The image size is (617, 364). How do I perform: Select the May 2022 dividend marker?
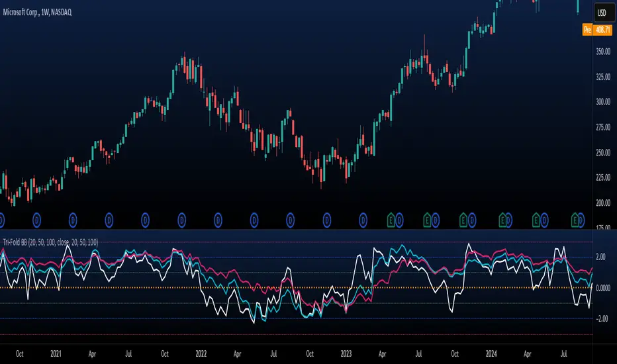click(254, 220)
